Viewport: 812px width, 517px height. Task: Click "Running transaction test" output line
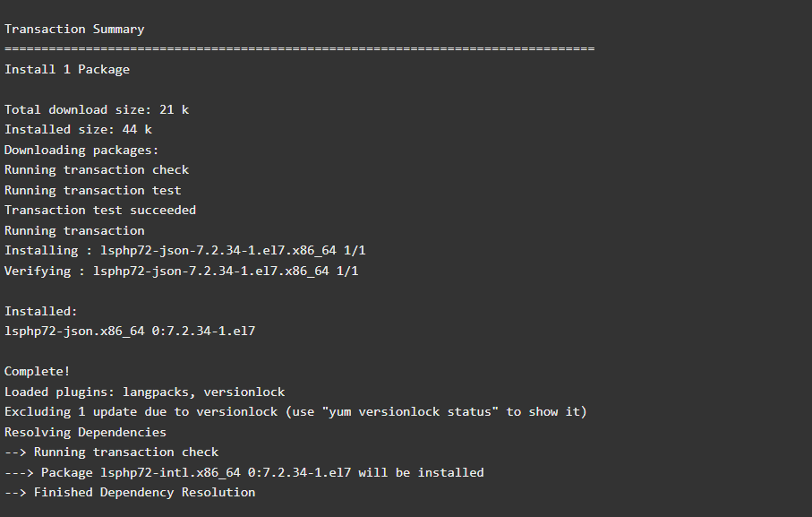93,190
